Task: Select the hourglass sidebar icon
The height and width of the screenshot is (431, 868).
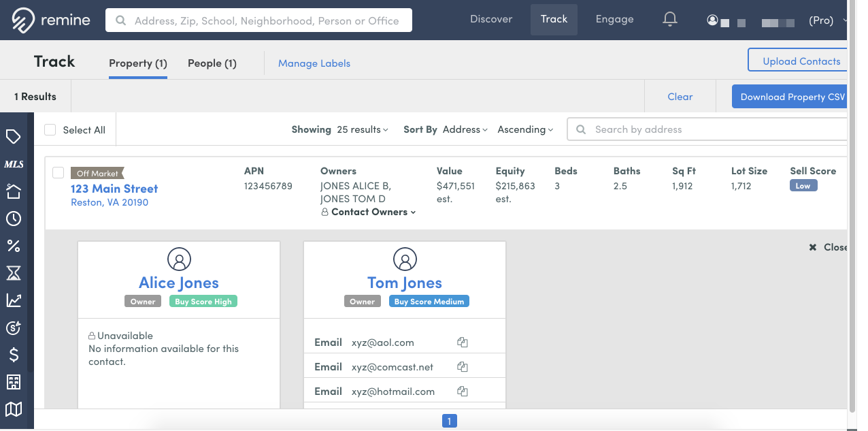Action: tap(13, 273)
